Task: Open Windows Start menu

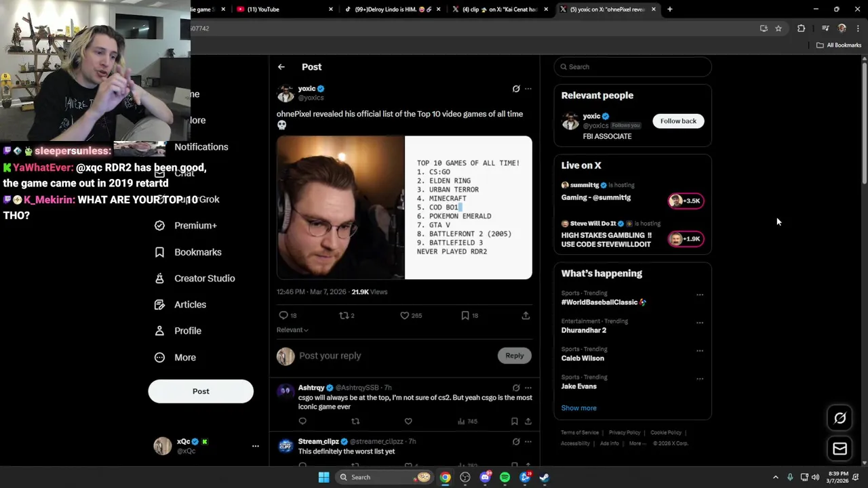Action: point(324,477)
